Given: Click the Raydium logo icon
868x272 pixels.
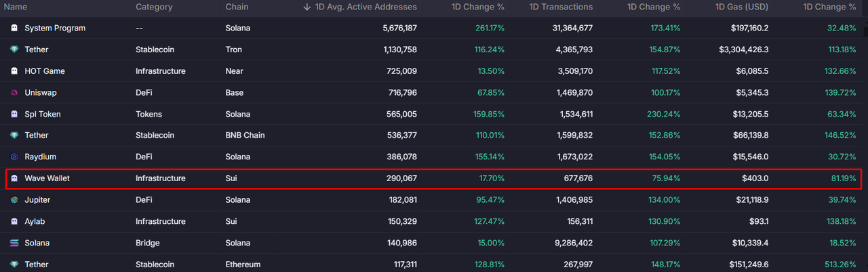Looking at the screenshot, I should tap(14, 157).
